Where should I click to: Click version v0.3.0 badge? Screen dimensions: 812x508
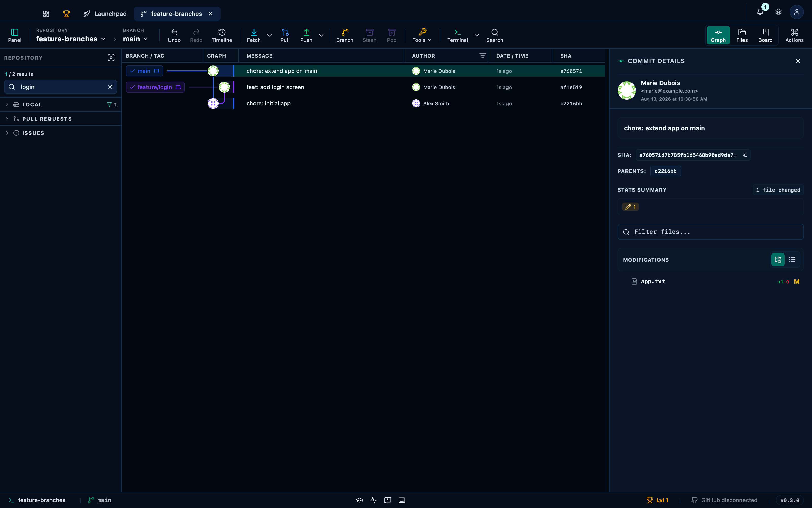[789, 500]
